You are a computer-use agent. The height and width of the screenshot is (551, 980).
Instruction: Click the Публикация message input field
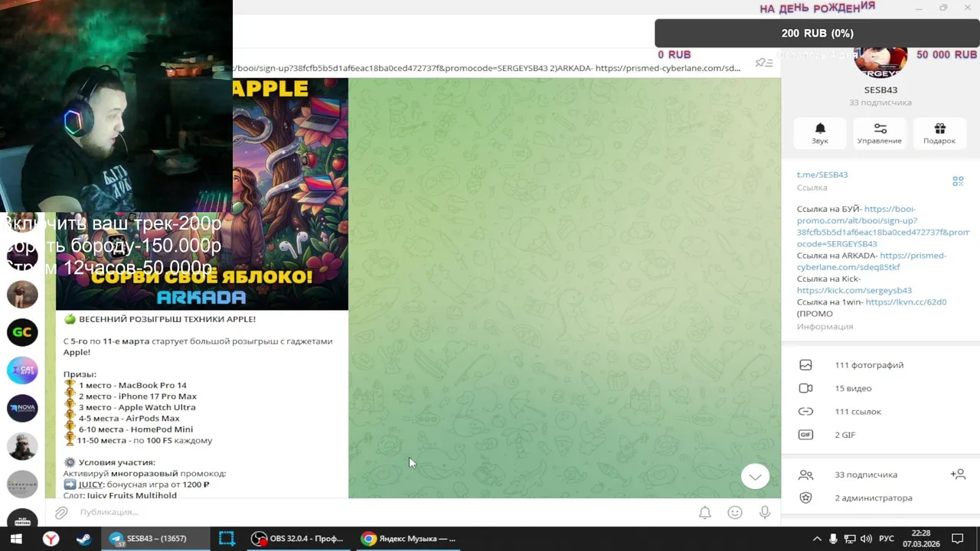pyautogui.click(x=383, y=512)
